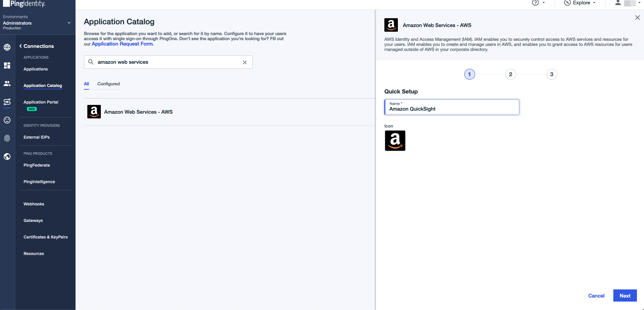Click the Next button
This screenshot has width=644, height=310.
coord(625,295)
